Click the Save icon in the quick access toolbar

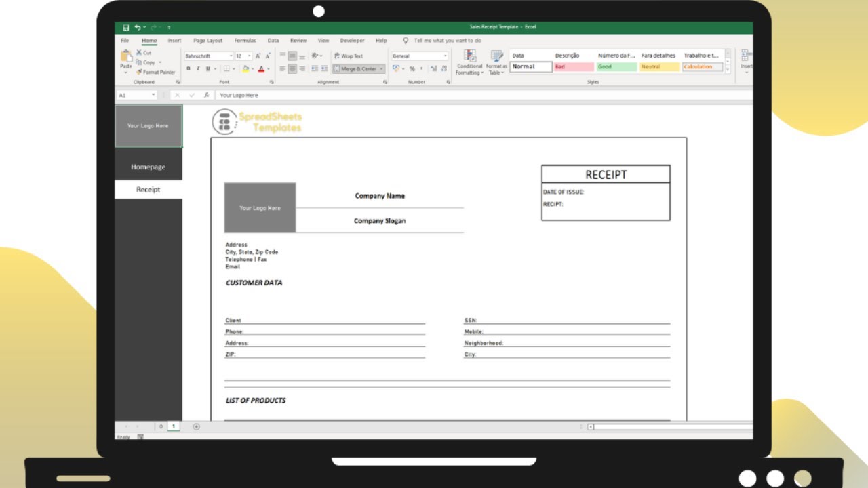[x=126, y=28]
